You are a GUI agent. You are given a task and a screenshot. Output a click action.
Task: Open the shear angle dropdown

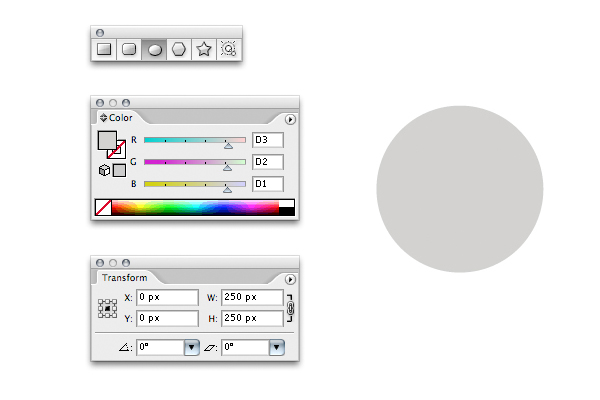point(276,347)
